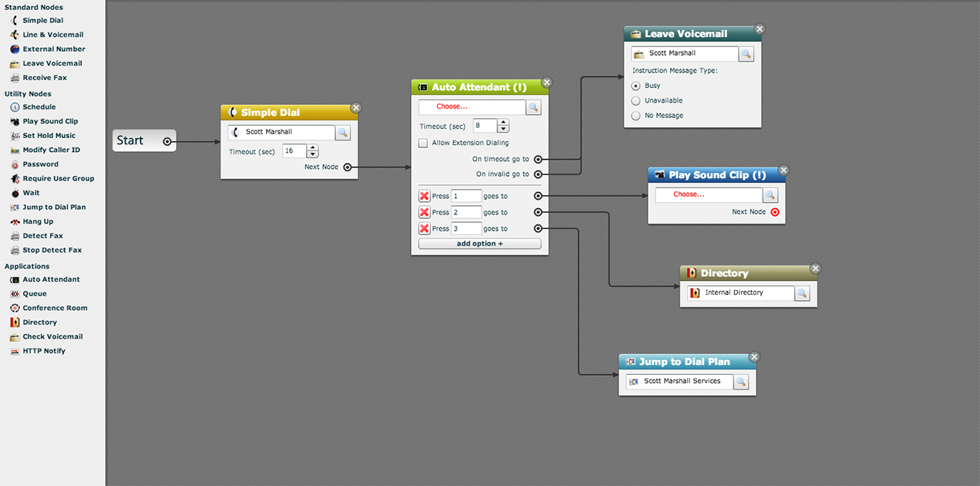Select the Set Hold Music icon

pos(15,136)
